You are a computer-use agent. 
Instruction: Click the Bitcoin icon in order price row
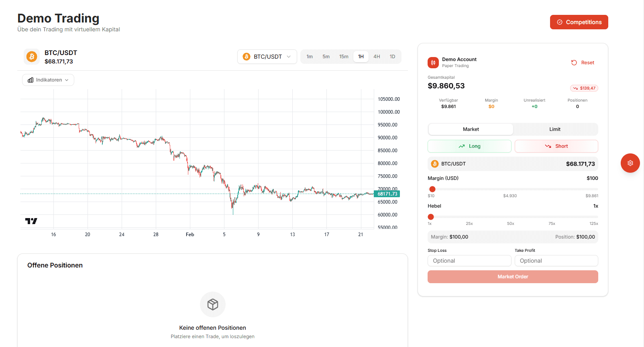click(x=435, y=164)
